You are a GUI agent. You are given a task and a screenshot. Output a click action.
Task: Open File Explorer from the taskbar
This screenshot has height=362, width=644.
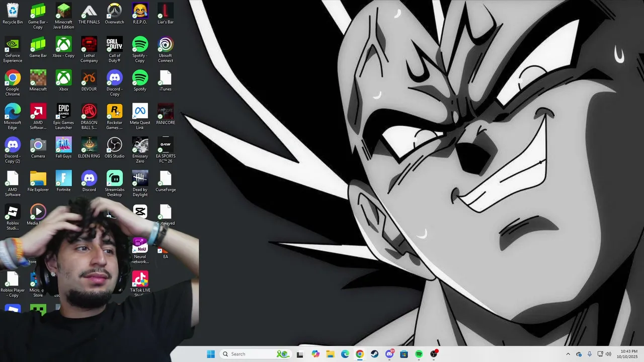330,354
